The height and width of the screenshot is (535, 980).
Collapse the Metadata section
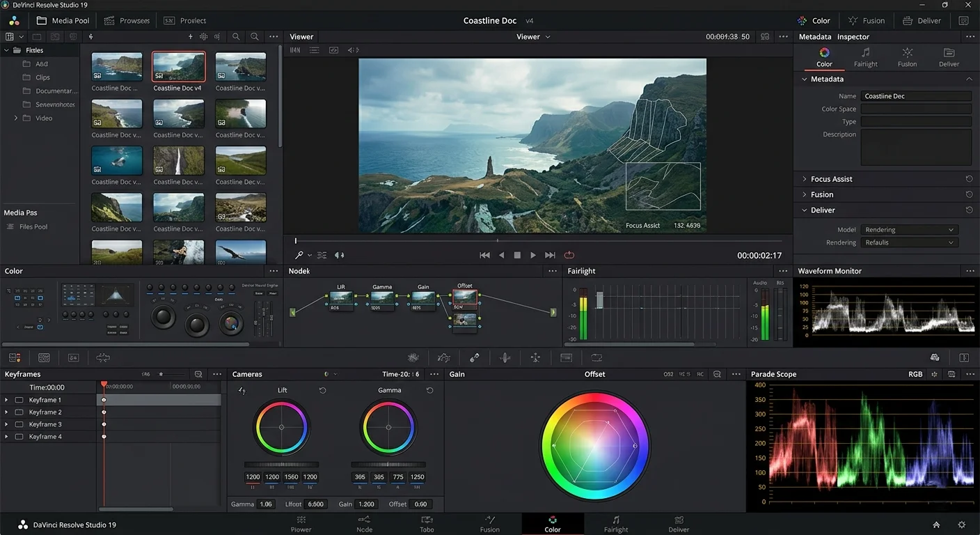(805, 79)
